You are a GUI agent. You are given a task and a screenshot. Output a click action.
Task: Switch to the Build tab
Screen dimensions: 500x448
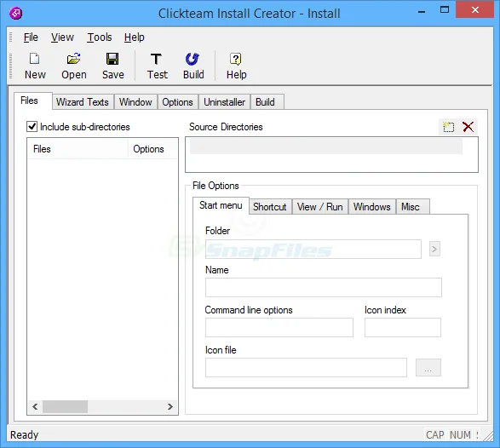[267, 102]
